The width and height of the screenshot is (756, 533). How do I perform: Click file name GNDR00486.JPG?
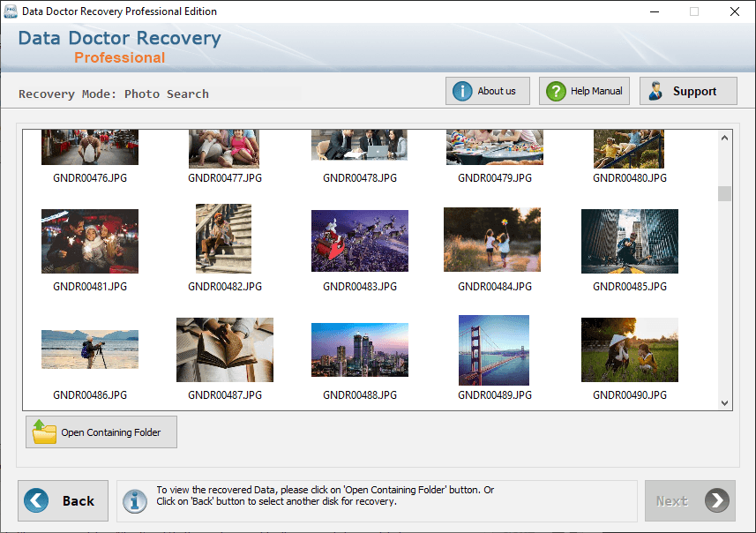point(90,395)
